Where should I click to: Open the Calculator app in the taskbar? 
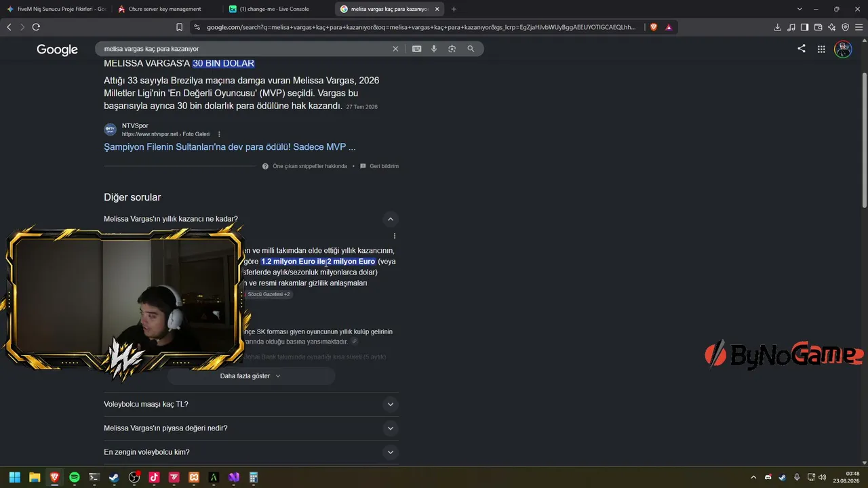[254, 477]
